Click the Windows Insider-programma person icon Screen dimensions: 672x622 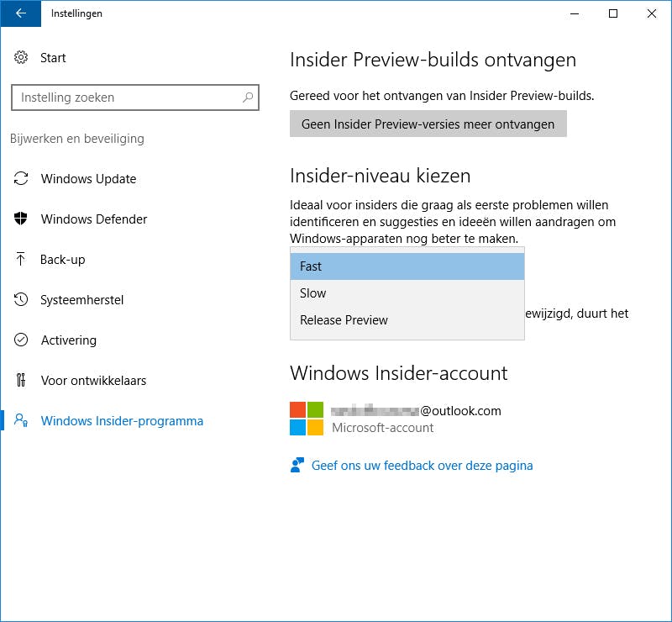coord(20,420)
